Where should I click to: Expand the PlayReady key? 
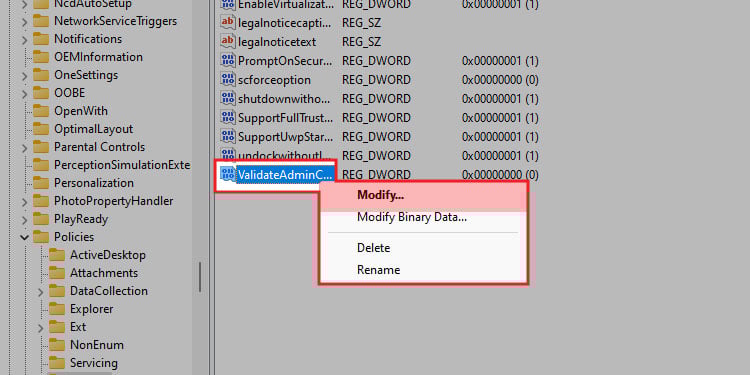click(x=24, y=220)
